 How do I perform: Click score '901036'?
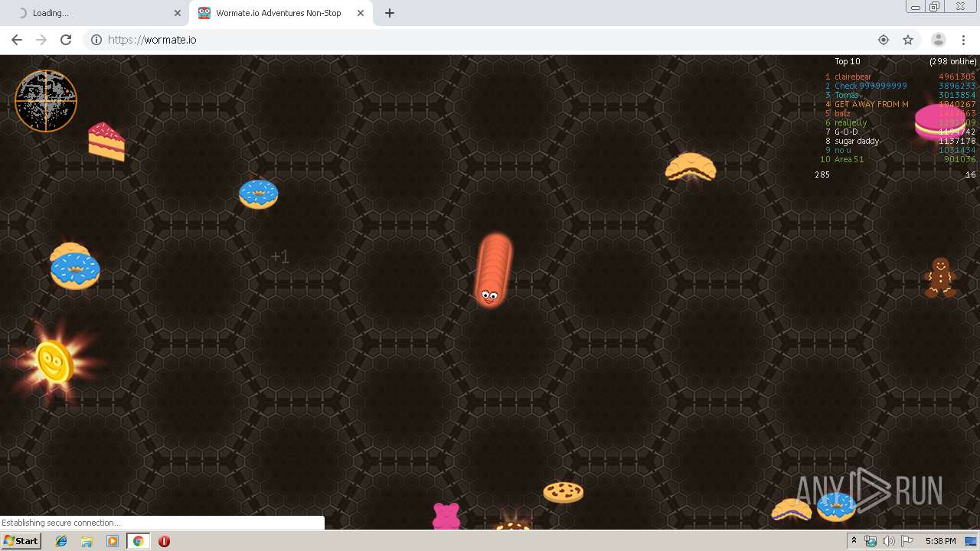[x=959, y=159]
